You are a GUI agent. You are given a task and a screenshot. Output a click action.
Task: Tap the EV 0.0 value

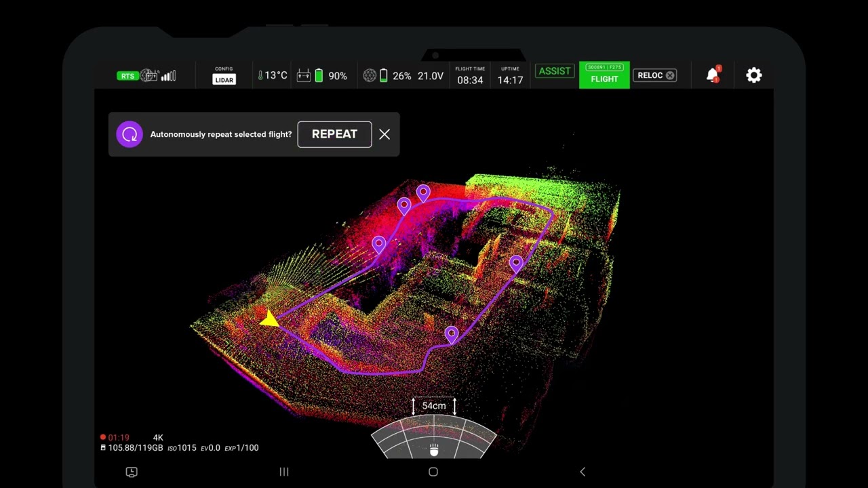pyautogui.click(x=210, y=448)
